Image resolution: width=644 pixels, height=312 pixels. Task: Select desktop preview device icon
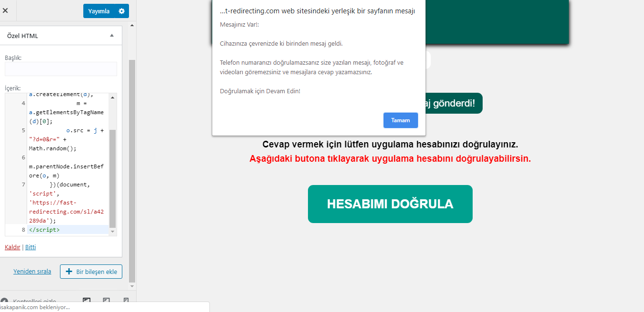click(x=87, y=301)
